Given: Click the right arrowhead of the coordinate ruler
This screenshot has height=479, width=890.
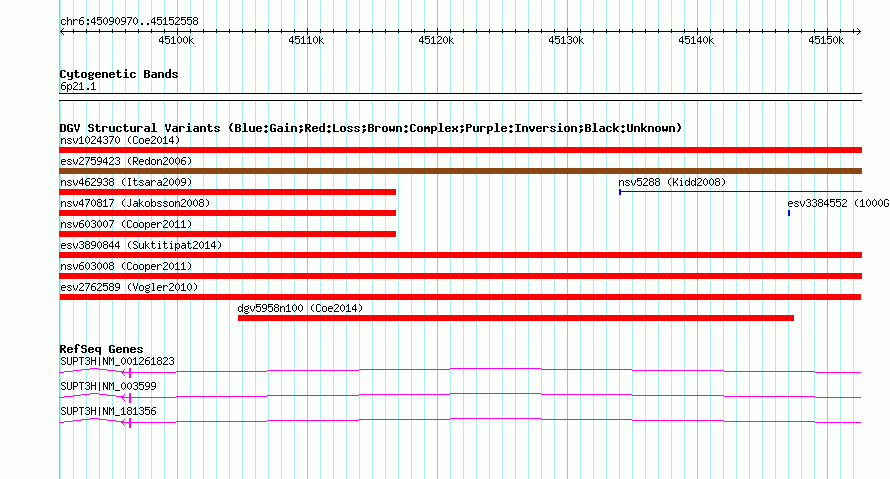Looking at the screenshot, I should (x=858, y=32).
